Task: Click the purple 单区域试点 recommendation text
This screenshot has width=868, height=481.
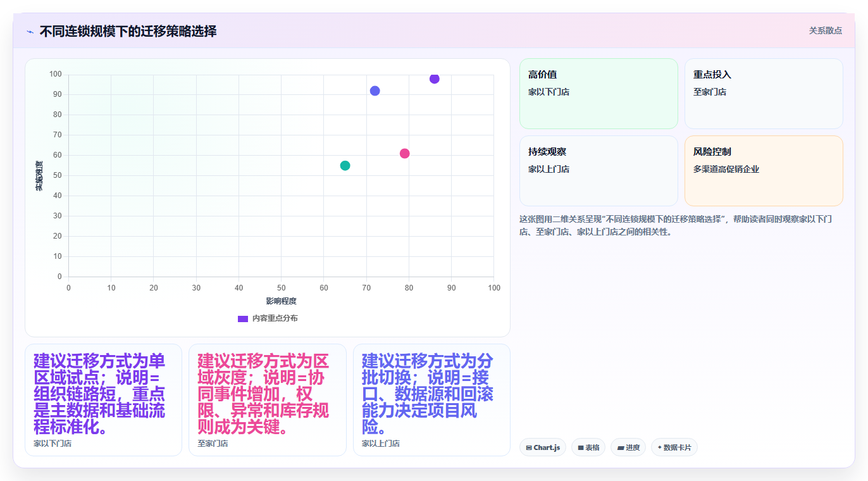Action: click(99, 394)
